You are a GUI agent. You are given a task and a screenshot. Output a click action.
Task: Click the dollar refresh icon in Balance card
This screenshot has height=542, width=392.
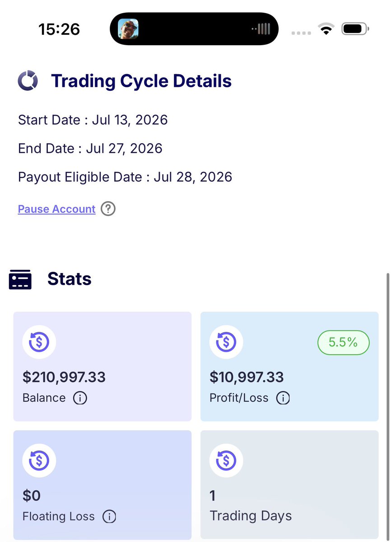[39, 342]
